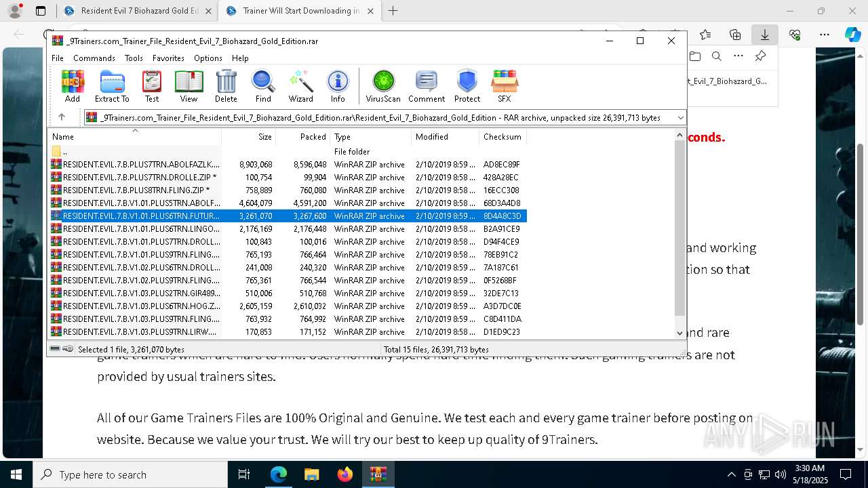Click the Extract To toolbar icon
This screenshot has height=488, width=868.
pos(112,86)
